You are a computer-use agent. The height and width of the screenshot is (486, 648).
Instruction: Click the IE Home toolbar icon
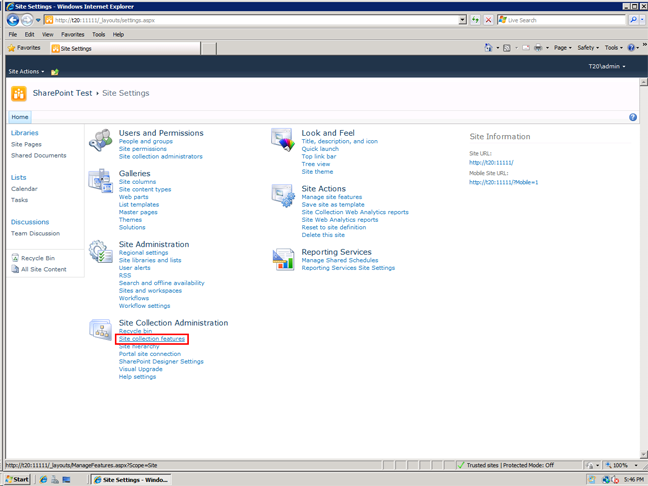(x=488, y=48)
